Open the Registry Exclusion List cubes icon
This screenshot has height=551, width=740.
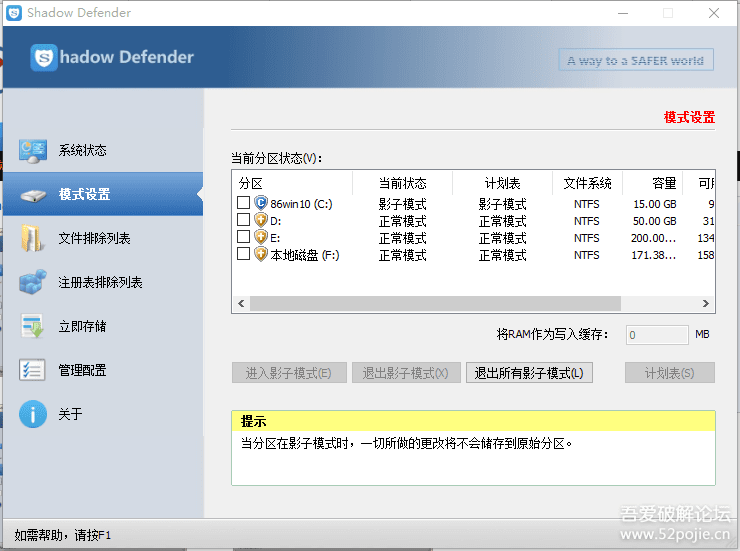coord(33,283)
